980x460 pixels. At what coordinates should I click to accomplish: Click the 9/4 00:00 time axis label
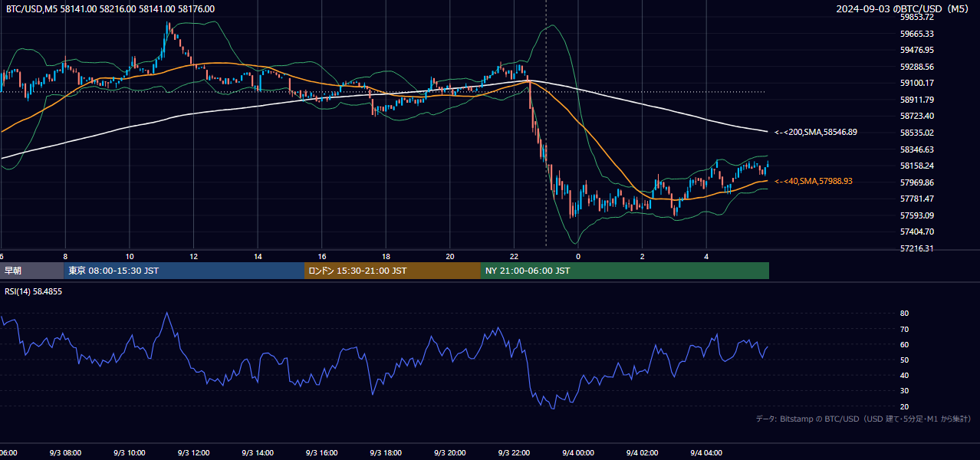click(x=578, y=453)
